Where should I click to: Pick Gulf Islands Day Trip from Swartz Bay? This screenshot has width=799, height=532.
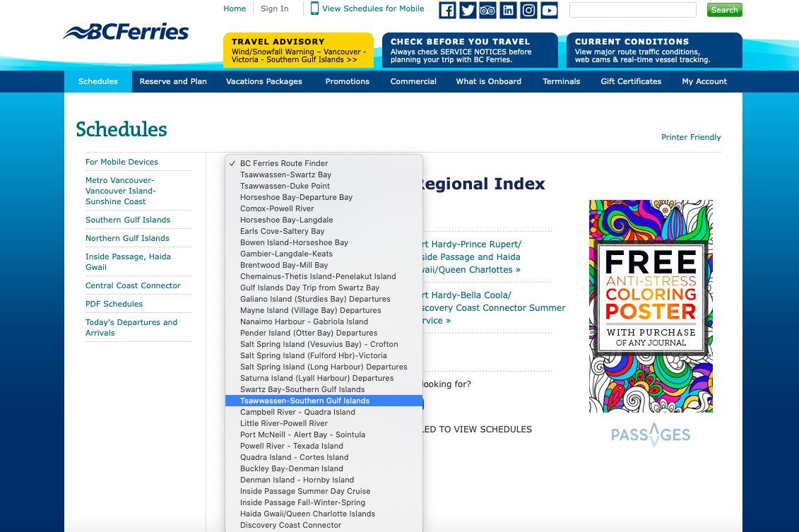(x=324, y=288)
